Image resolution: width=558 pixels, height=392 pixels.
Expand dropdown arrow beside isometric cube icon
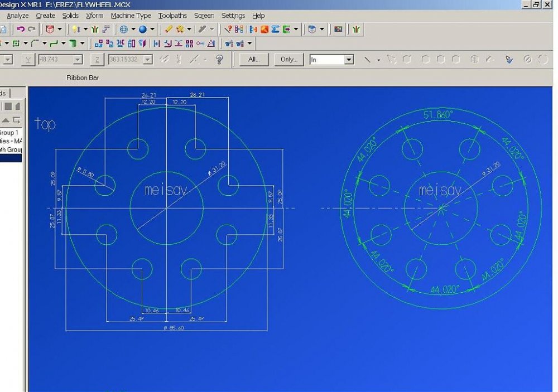pyautogui.click(x=322, y=29)
